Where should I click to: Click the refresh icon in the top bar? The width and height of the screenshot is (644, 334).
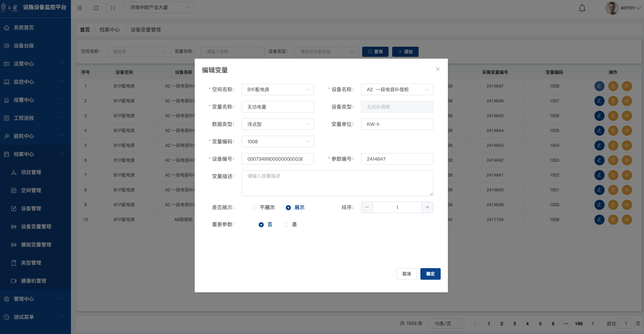96,8
